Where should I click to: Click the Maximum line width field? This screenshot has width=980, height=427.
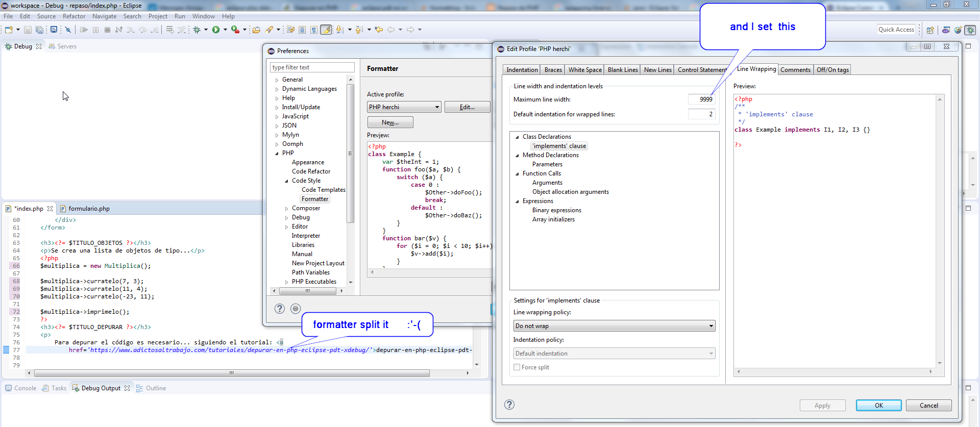[x=701, y=99]
